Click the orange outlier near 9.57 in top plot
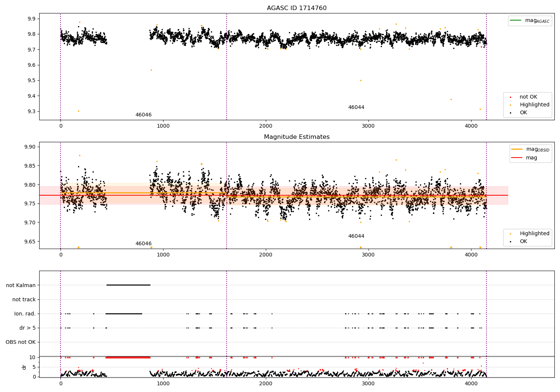This screenshot has width=560, height=392. [151, 70]
